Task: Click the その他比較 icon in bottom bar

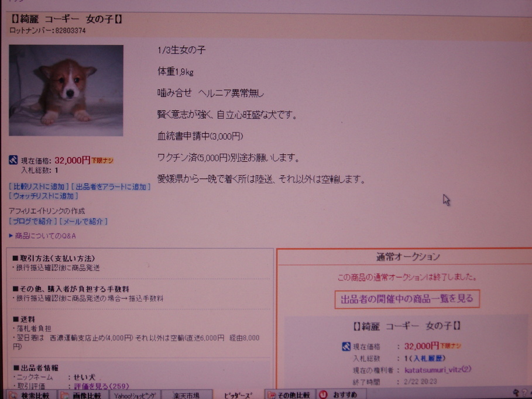Action: click(x=272, y=395)
